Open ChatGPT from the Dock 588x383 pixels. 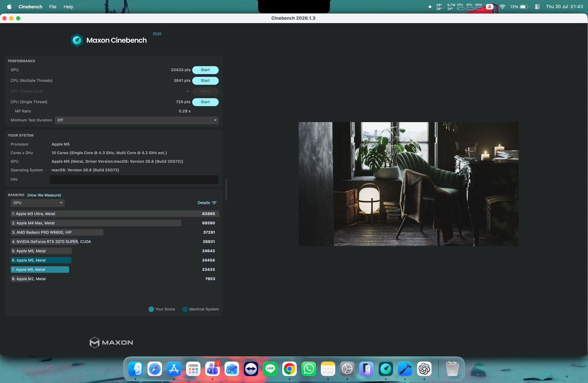[x=424, y=369]
